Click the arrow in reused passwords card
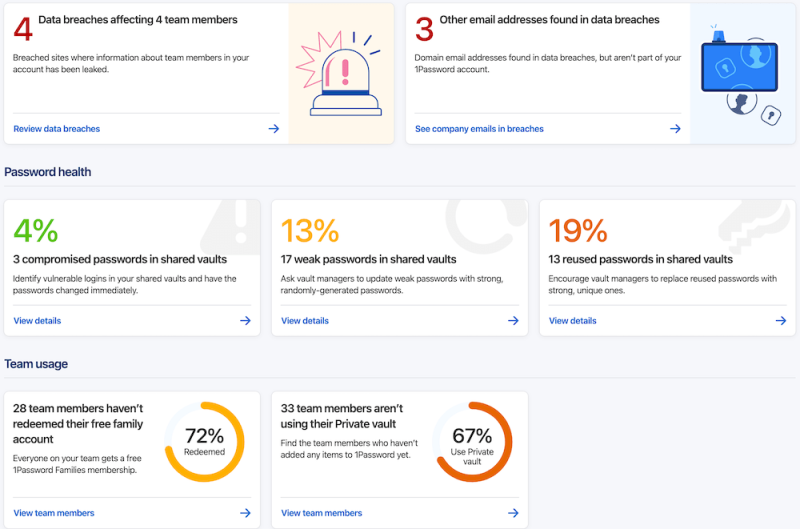This screenshot has height=529, width=800. tap(781, 320)
